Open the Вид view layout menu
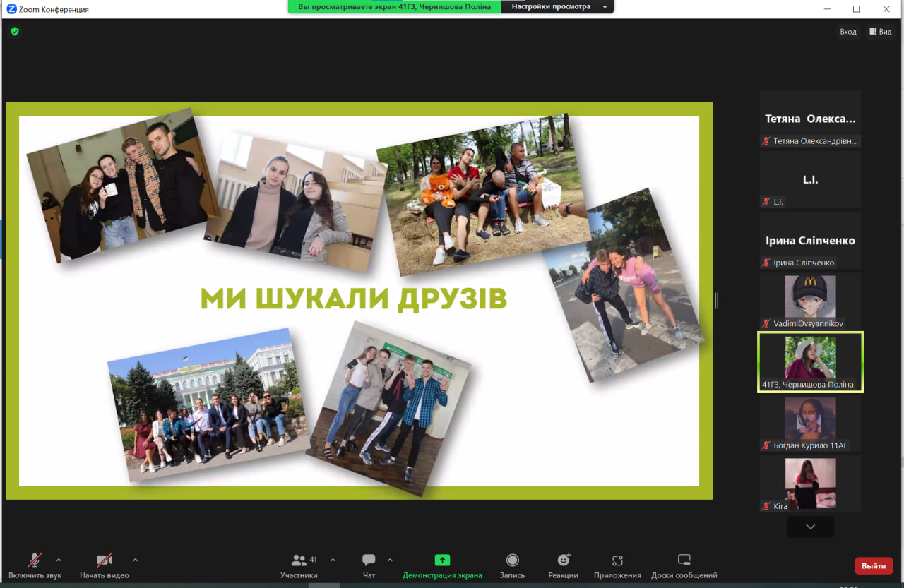Screen dimensions: 904x588 tap(881, 32)
